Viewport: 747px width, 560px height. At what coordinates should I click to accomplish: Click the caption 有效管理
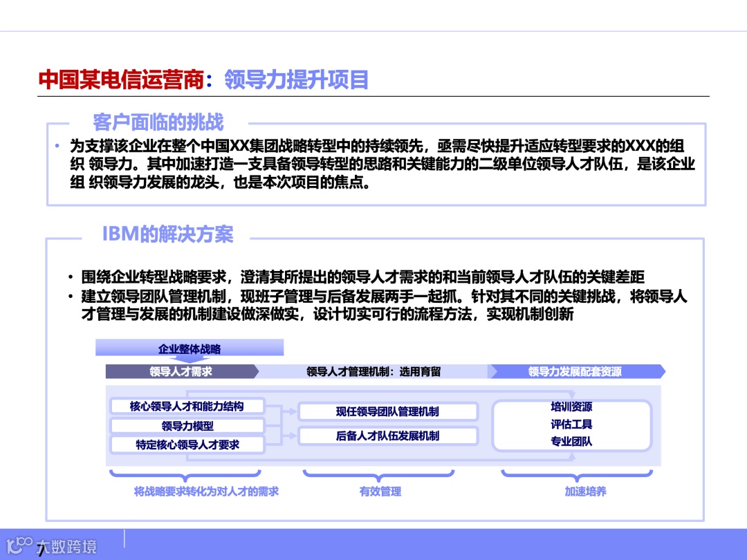click(x=380, y=492)
